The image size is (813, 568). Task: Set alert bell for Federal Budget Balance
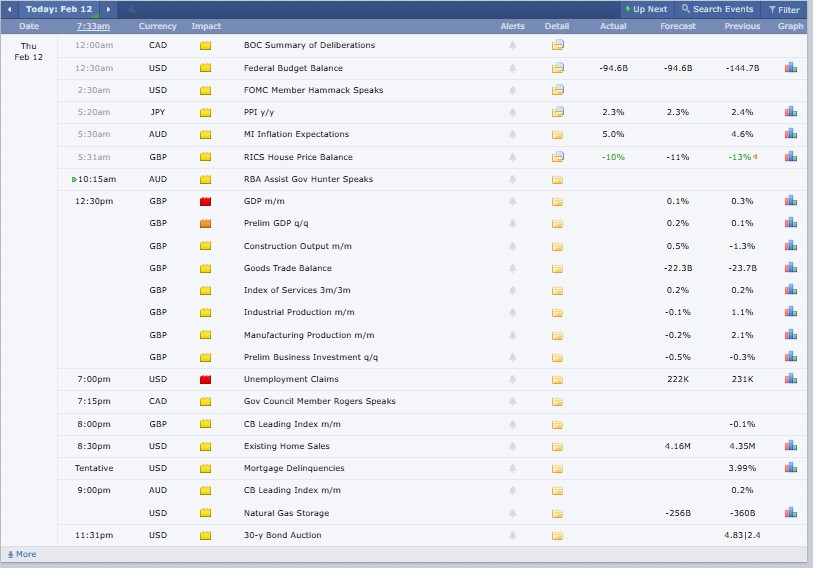coord(512,68)
